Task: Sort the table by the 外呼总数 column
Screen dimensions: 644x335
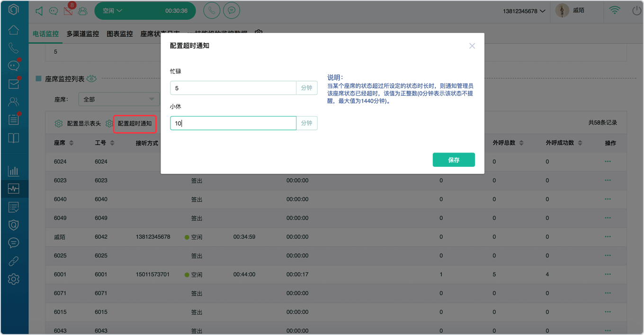Action: [x=507, y=143]
